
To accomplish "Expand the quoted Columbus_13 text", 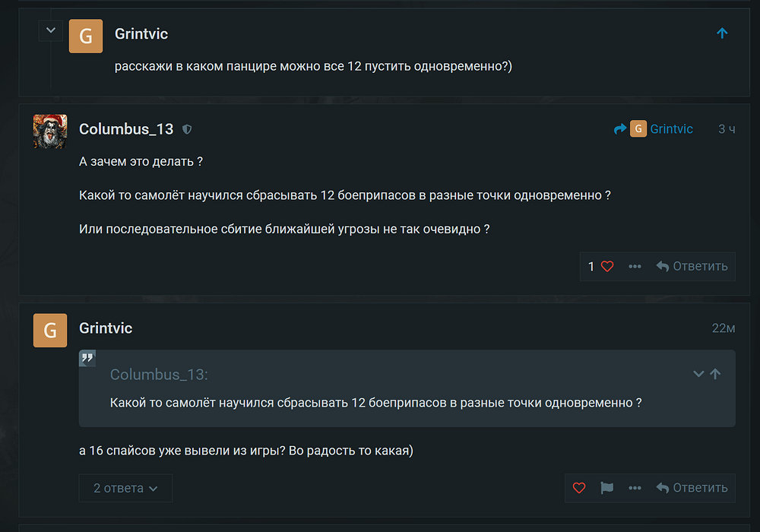I will point(698,374).
